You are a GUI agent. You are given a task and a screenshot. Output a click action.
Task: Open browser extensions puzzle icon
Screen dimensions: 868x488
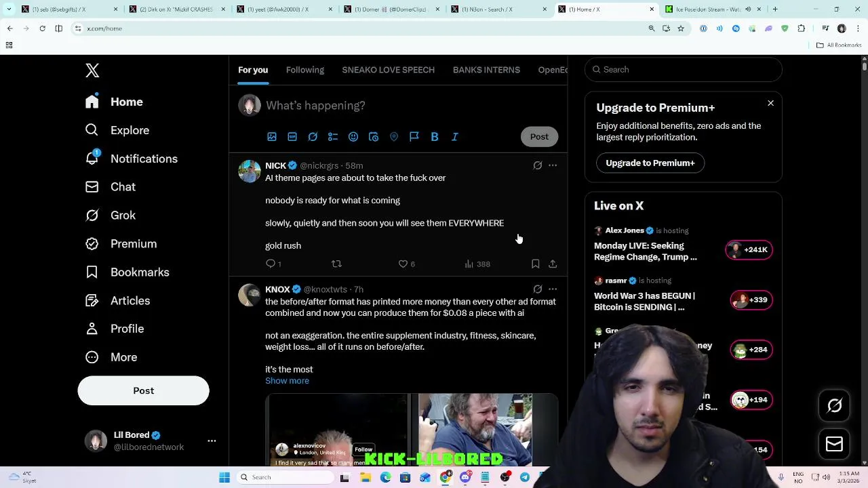802,28
